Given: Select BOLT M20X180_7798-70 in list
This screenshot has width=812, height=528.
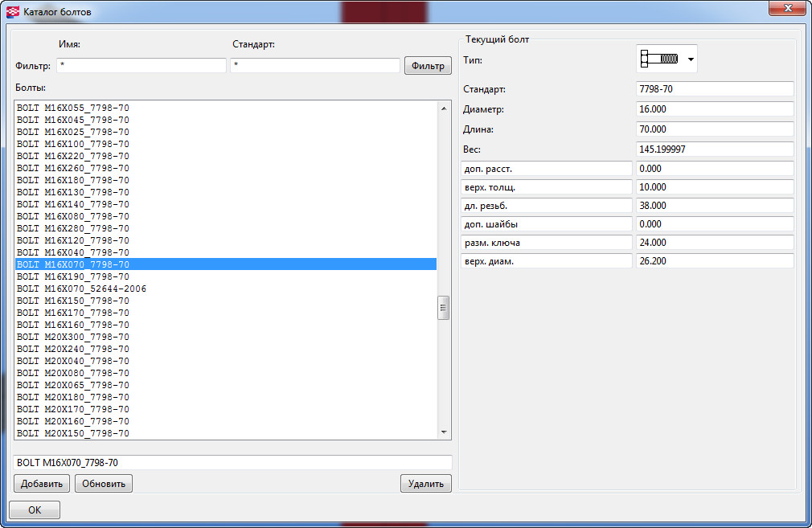Looking at the screenshot, I should [x=226, y=397].
